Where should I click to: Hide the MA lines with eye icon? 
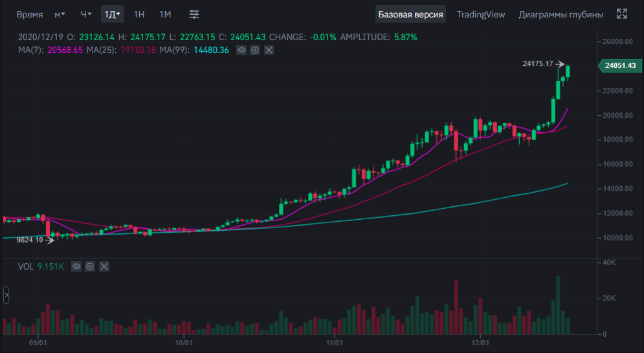(241, 50)
